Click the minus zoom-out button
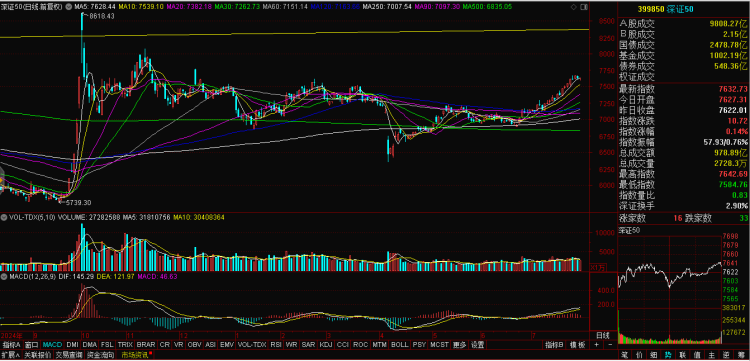 610,345
